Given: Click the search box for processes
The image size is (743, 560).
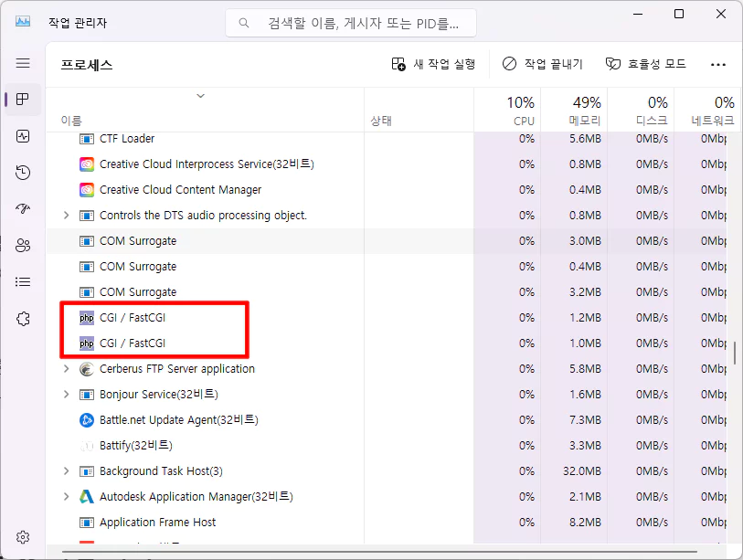Looking at the screenshot, I should 351,23.
